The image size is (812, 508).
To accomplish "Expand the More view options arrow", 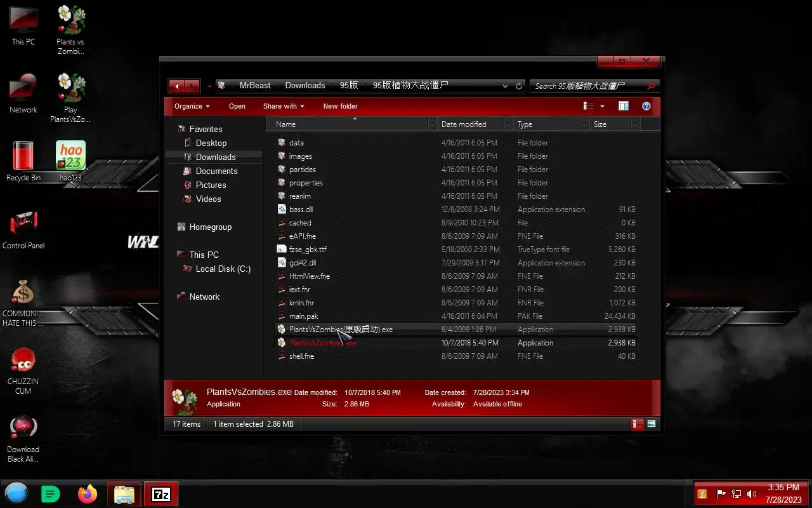I will click(602, 106).
